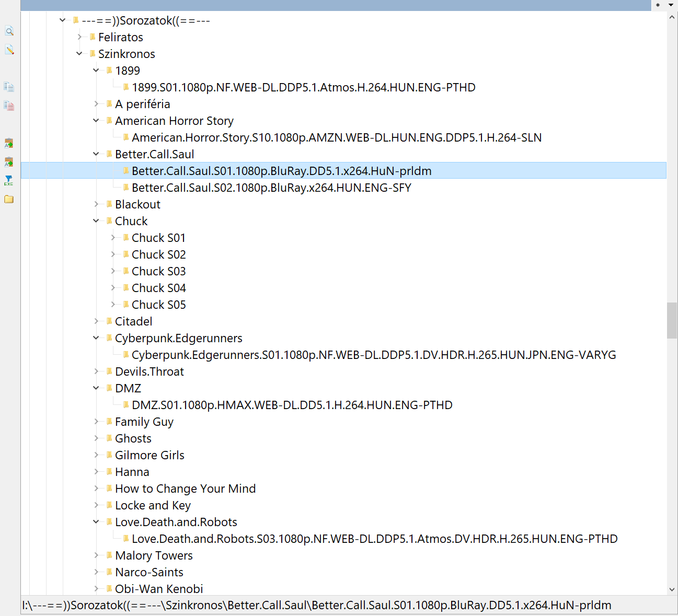This screenshot has height=616, width=678.
Task: Click the folder icon beside Gilmore Girls
Action: [x=109, y=455]
